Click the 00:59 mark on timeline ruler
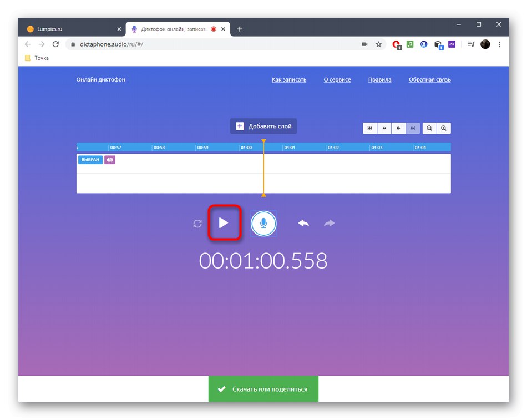 (202, 148)
